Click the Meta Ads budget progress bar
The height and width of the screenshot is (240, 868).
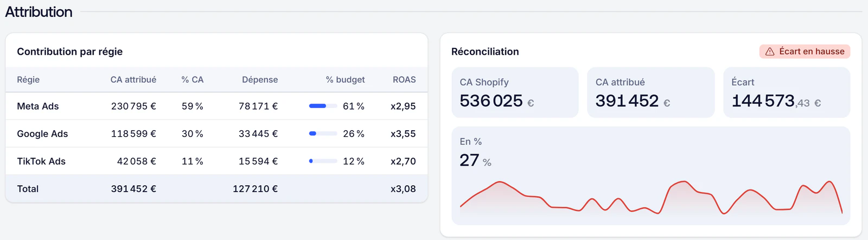[323, 106]
